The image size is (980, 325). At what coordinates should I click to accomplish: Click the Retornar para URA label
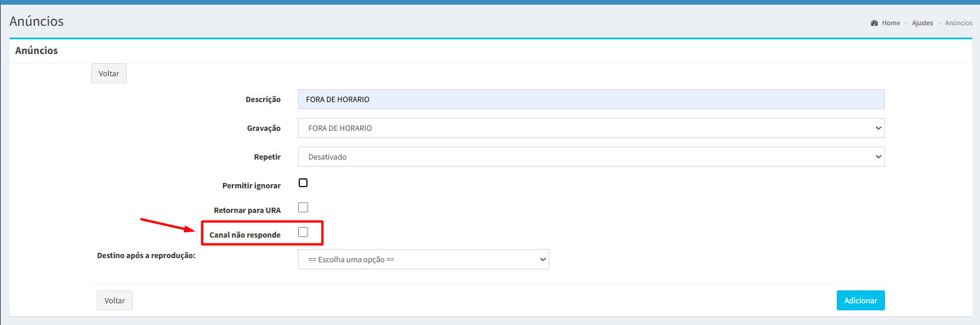(247, 210)
